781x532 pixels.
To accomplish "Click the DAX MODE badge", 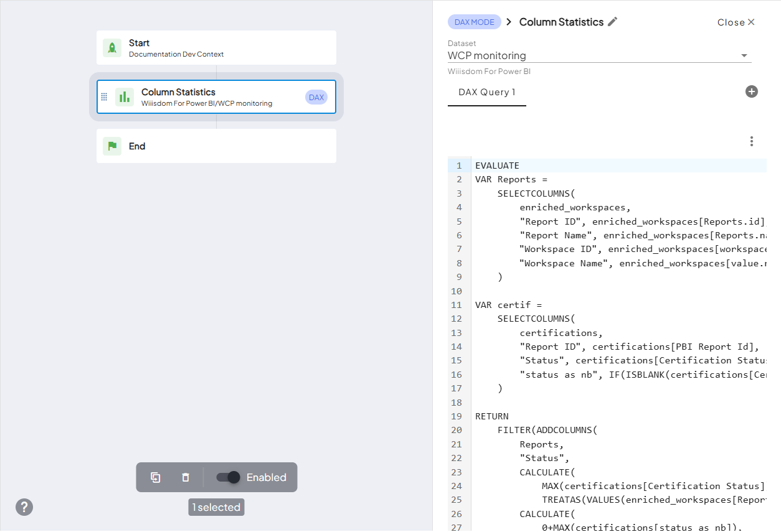I will point(475,22).
